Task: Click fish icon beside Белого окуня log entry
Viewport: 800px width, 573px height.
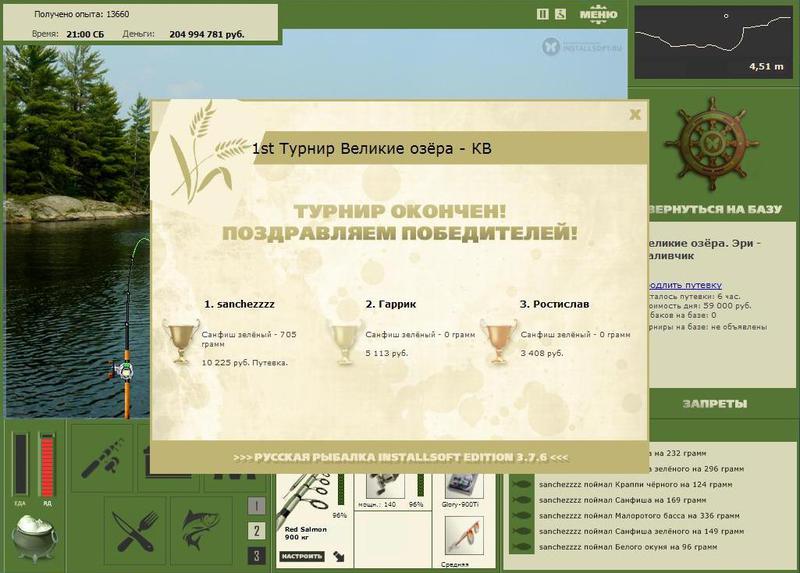Action: click(520, 547)
